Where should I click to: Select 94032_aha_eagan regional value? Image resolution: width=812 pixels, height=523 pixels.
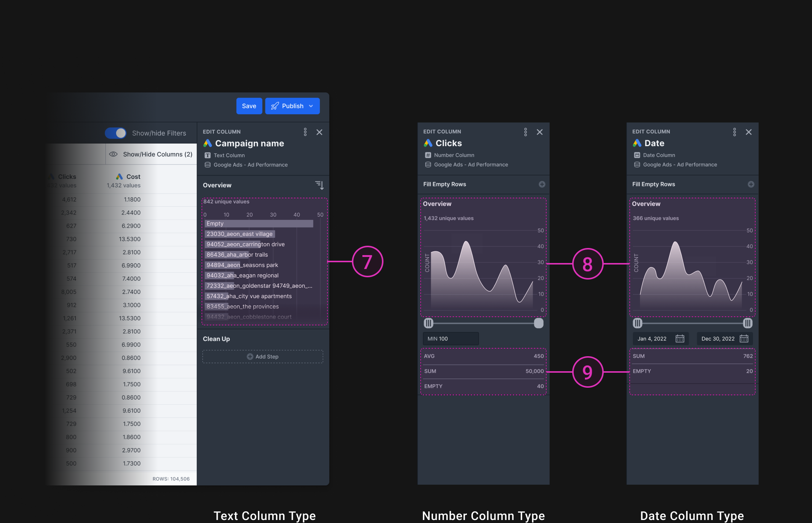(242, 275)
